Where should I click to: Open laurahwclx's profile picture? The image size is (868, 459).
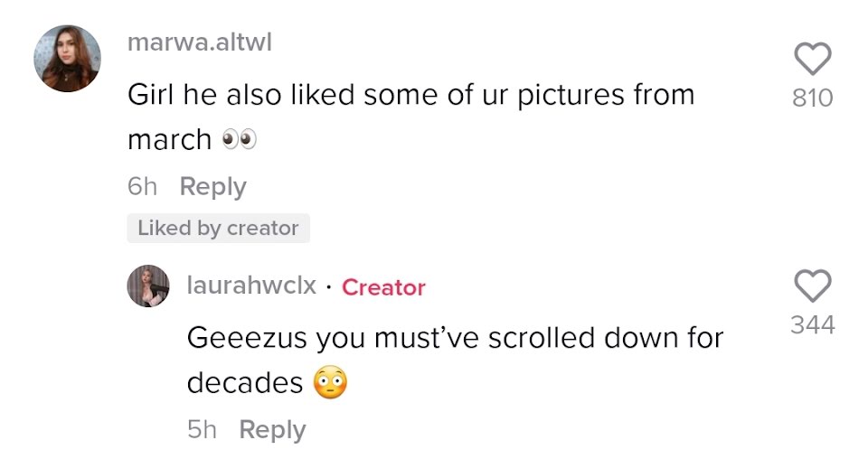pos(148,286)
